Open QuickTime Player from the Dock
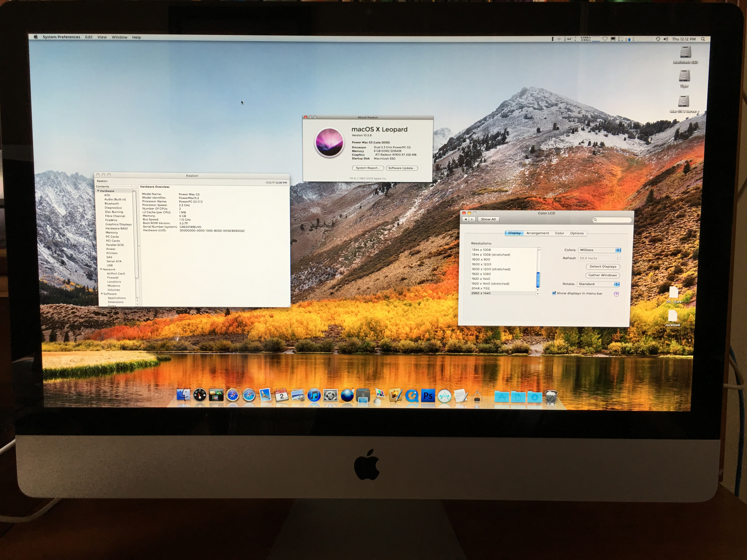This screenshot has width=747, height=560. pyautogui.click(x=411, y=395)
